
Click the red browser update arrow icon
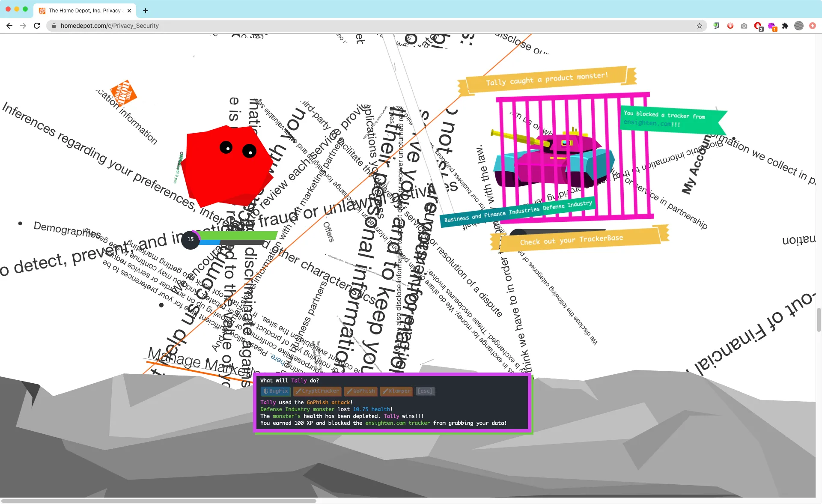click(813, 26)
